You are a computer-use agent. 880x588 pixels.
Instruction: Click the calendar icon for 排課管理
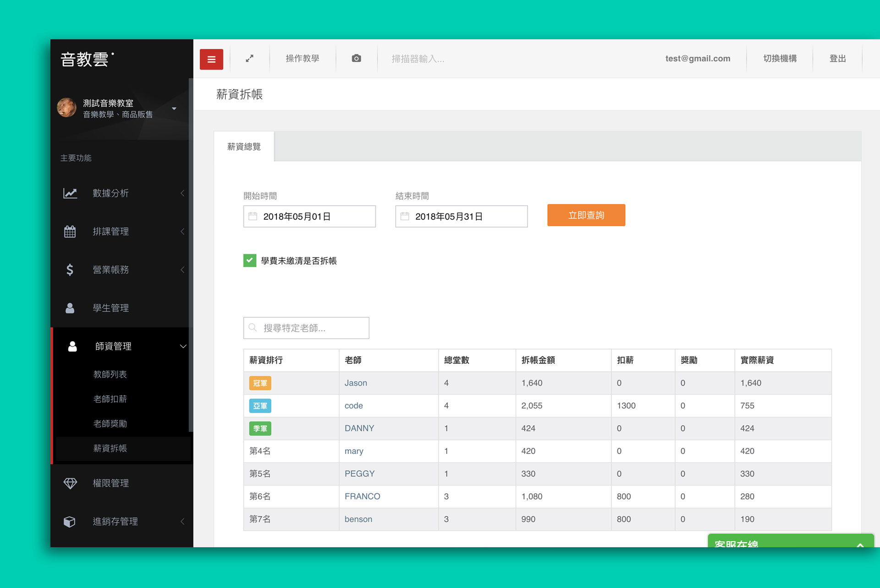[70, 232]
